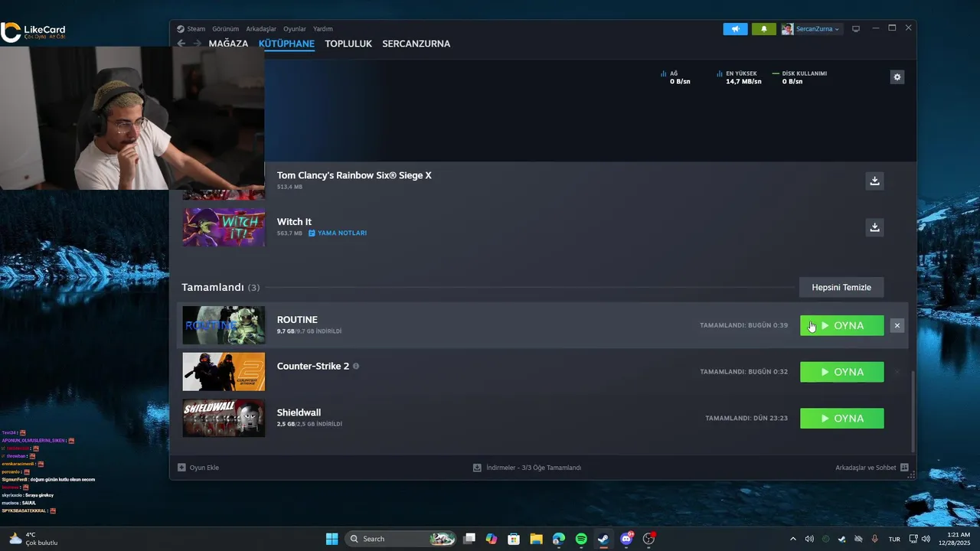980x551 pixels.
Task: Click the TUR language indicator
Action: point(894,539)
